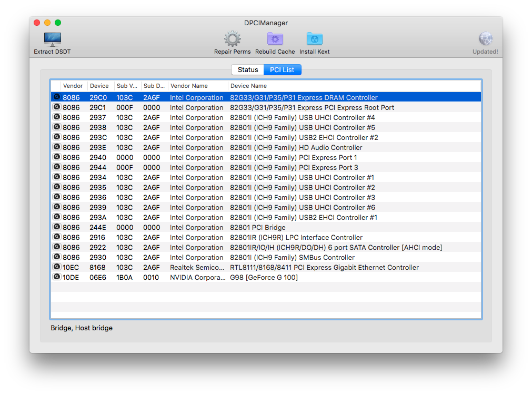532x395 pixels.
Task: Click the Rebuild Cache folder icon
Action: coord(275,39)
